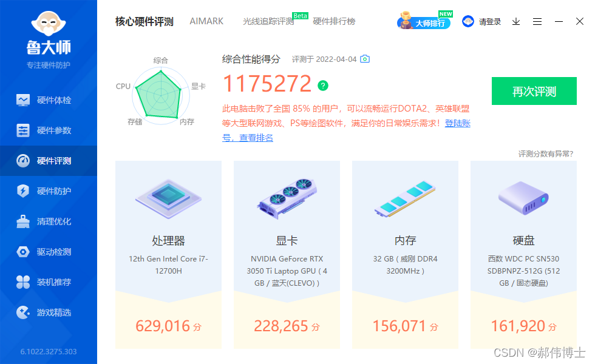The width and height of the screenshot is (595, 364).
Task: Minimize the 鲁大师 window
Action: (x=559, y=22)
